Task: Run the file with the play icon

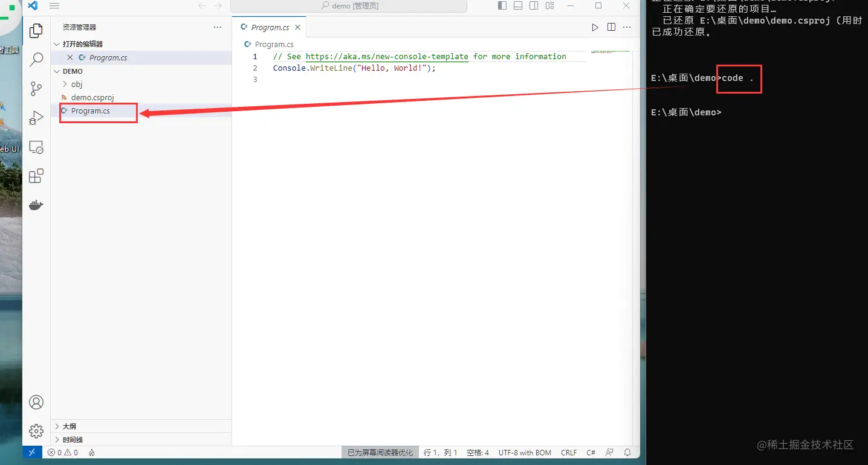Action: click(x=595, y=27)
